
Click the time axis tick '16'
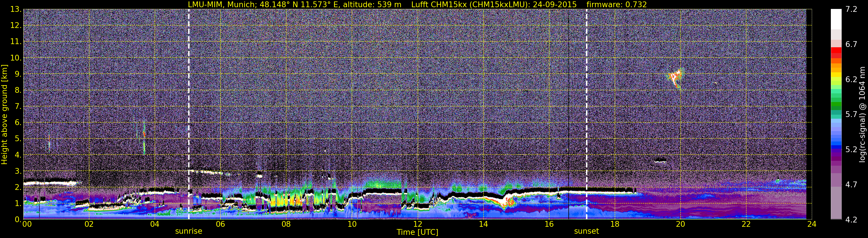click(x=549, y=224)
